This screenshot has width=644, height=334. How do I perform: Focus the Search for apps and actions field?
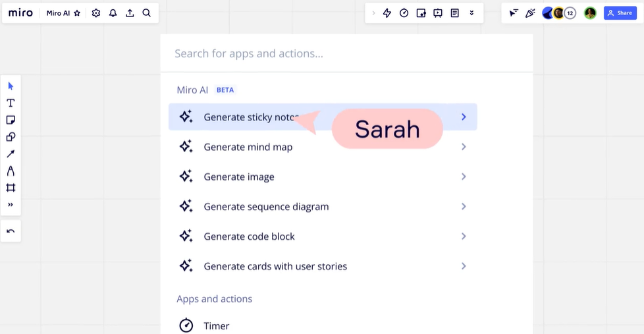pyautogui.click(x=346, y=53)
